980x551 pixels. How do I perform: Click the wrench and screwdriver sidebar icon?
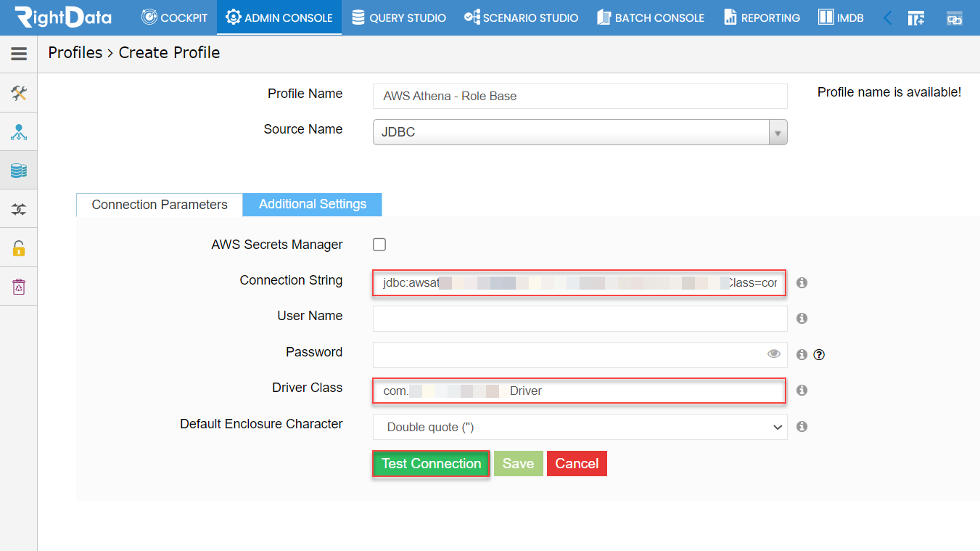[19, 93]
